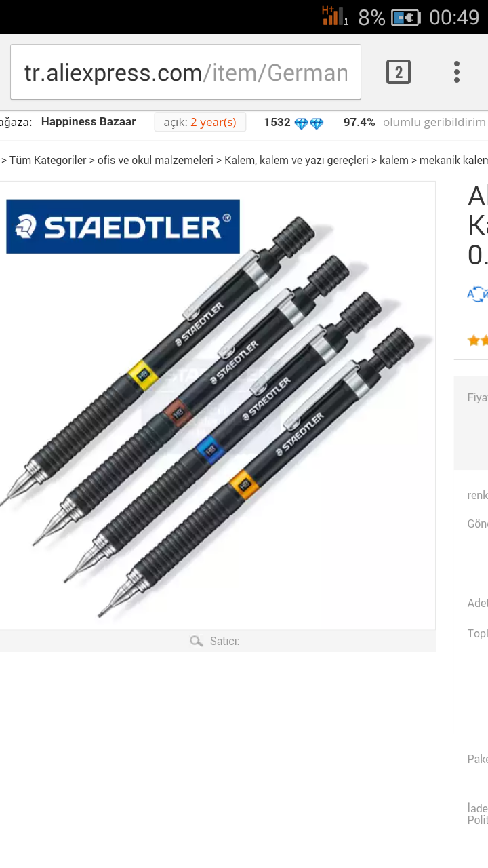The image size is (488, 868).
Task: Open 'ofis ve okul malzemeleri' breadcrumb
Action: click(x=155, y=160)
